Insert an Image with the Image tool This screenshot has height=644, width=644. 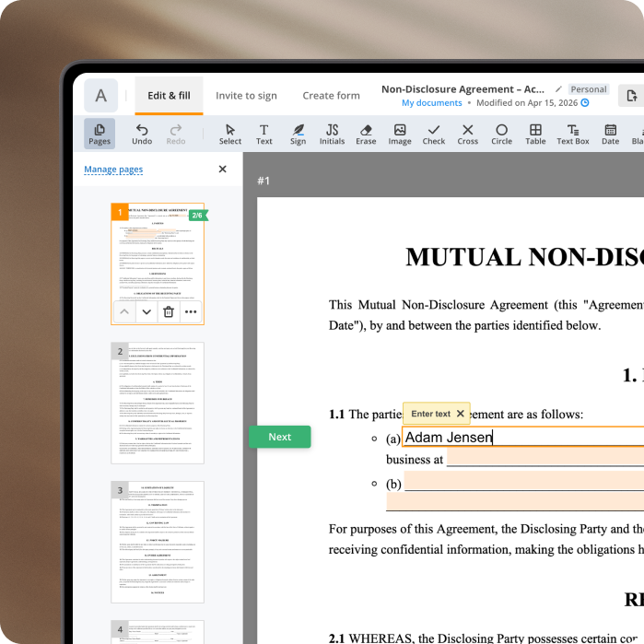pyautogui.click(x=400, y=134)
